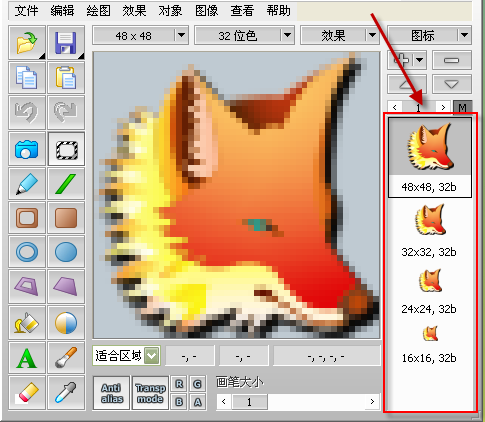
Task: Select the filled ellipse tool
Action: point(66,252)
